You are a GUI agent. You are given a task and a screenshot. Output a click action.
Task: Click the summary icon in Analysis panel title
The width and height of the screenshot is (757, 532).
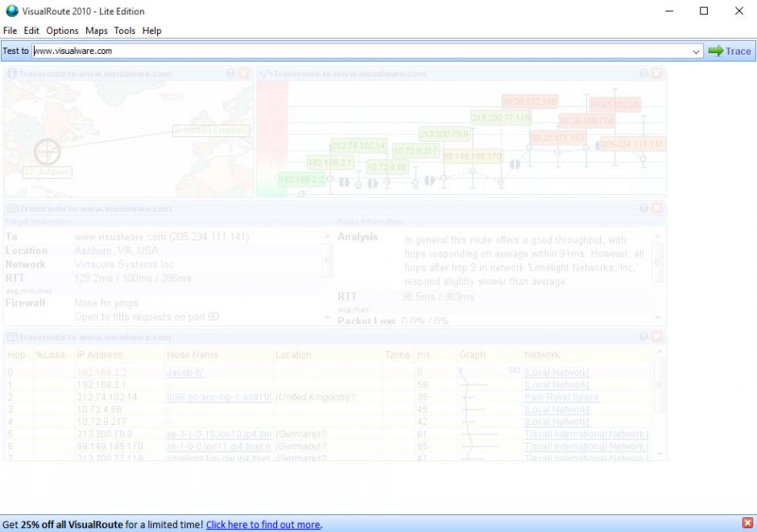tap(13, 208)
